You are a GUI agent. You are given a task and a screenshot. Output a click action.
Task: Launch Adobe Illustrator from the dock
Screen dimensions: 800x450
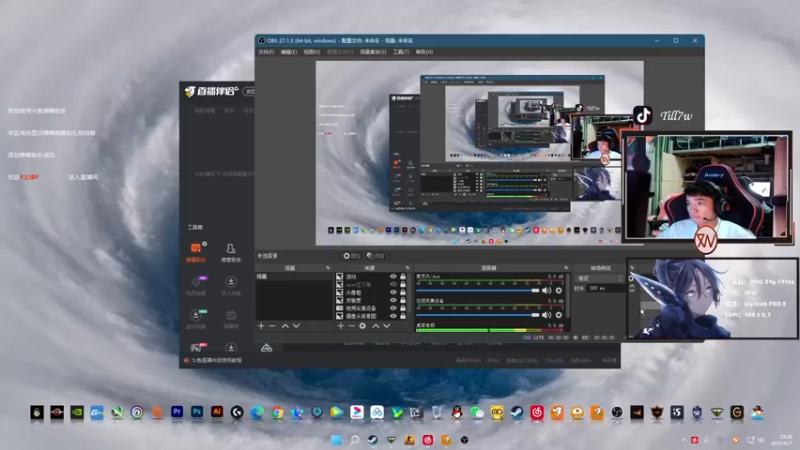(x=217, y=412)
